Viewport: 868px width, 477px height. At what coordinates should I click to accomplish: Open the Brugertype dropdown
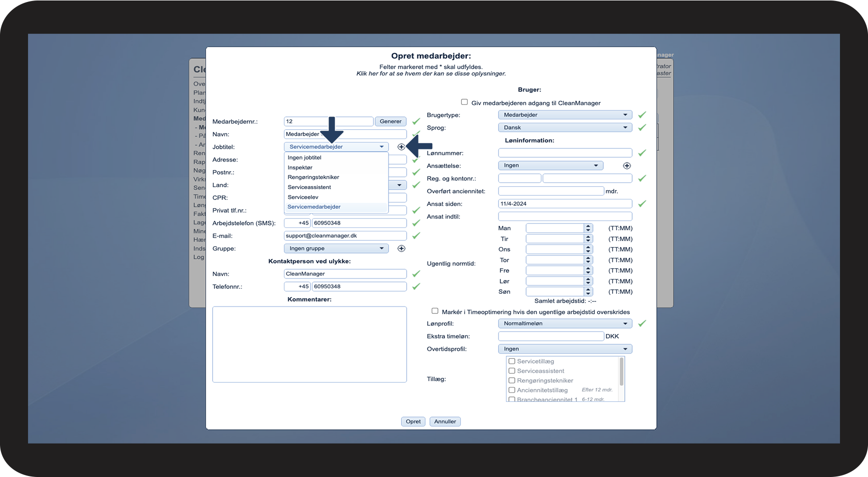(x=565, y=115)
